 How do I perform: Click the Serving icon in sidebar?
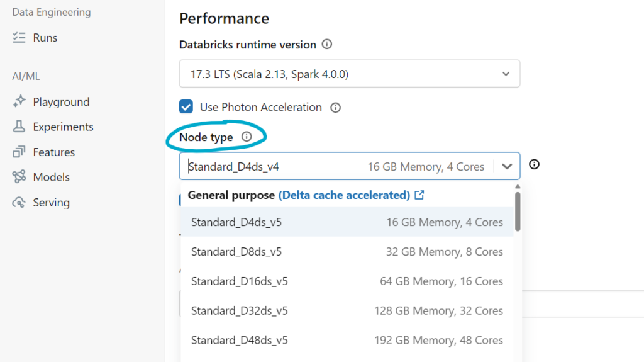coord(19,203)
